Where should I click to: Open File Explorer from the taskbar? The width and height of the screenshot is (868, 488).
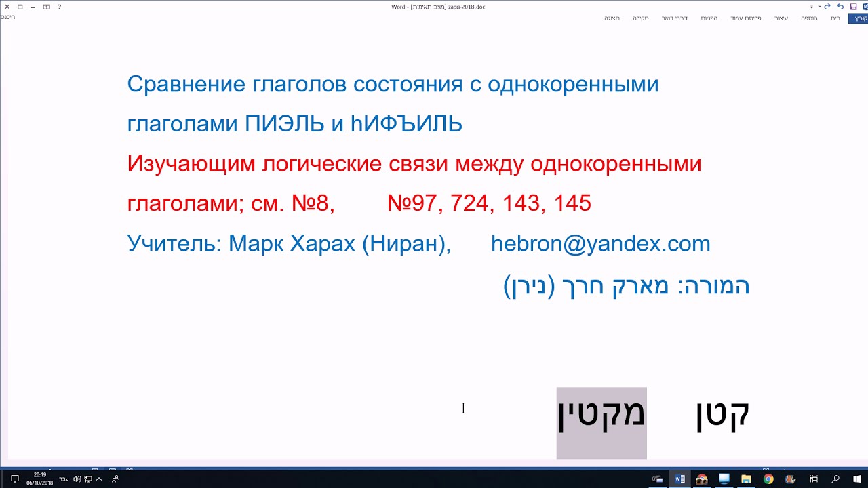746,479
